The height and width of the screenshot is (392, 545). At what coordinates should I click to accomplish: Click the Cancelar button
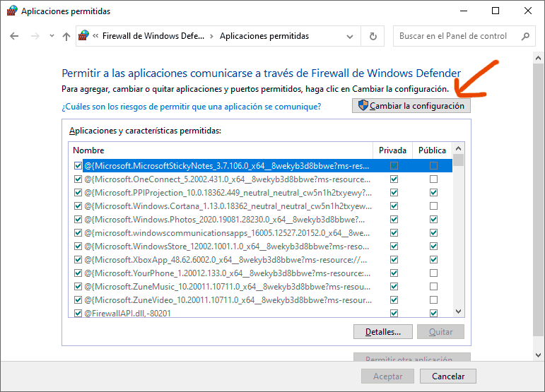[448, 376]
